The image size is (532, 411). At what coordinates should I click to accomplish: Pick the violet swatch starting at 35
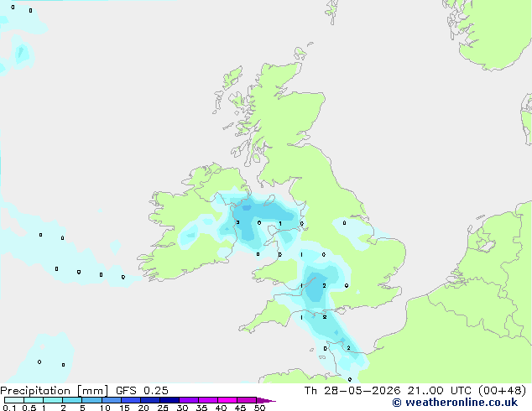207,400
